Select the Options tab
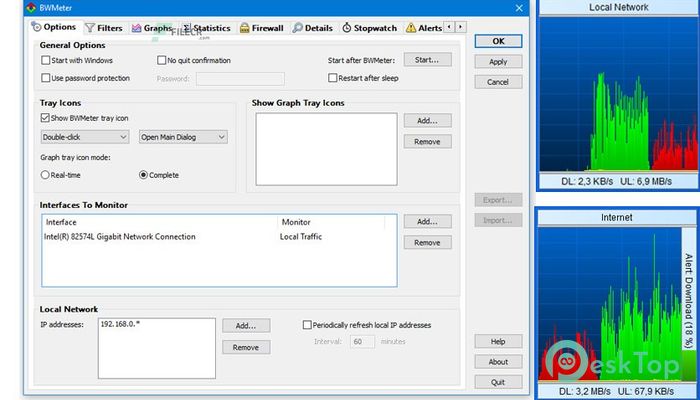This screenshot has height=400, width=700. (54, 27)
